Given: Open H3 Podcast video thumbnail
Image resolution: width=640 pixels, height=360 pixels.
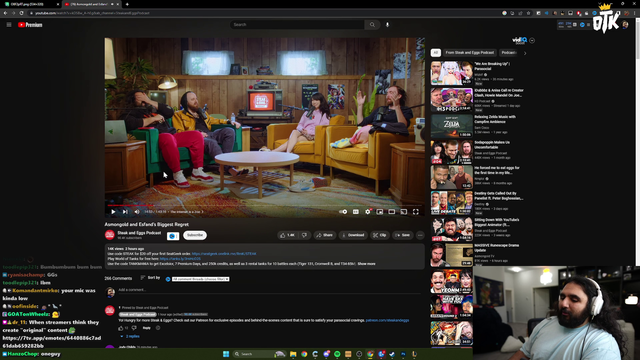Looking at the screenshot, I should 451,99.
